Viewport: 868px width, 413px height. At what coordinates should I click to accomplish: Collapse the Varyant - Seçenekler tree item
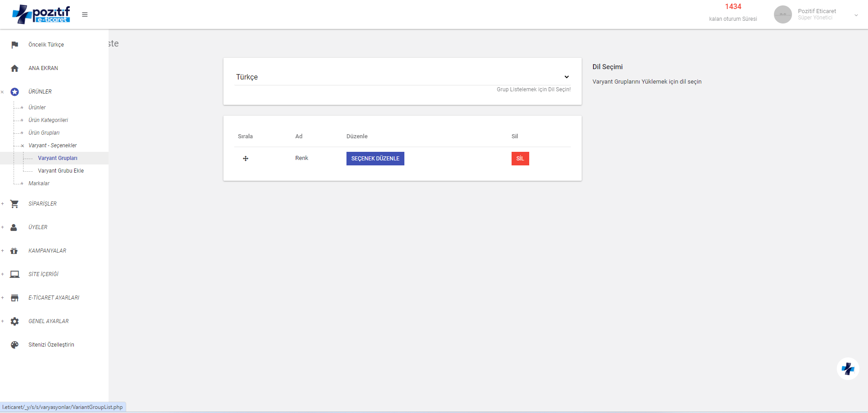pos(22,146)
